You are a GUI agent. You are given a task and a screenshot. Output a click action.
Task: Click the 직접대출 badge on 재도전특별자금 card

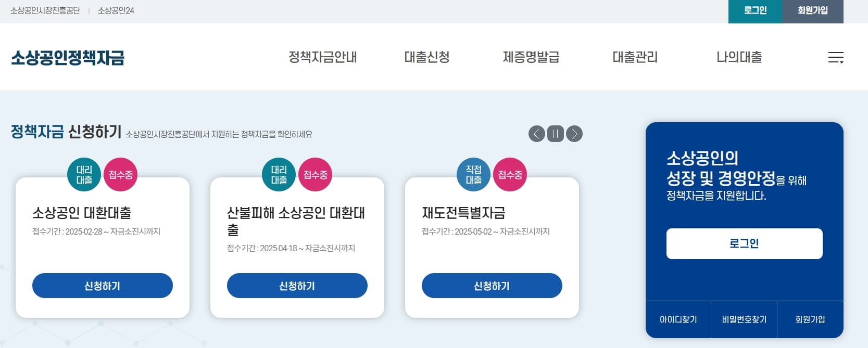(473, 174)
